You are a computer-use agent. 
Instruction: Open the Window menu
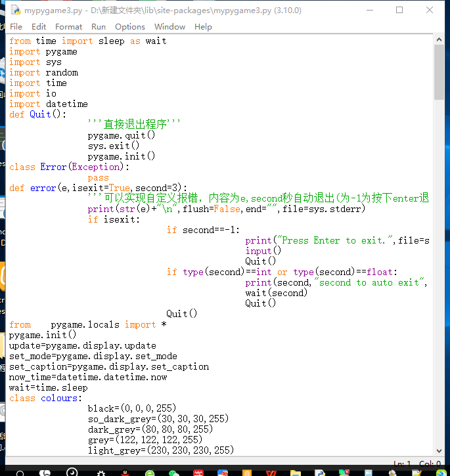coord(170,27)
